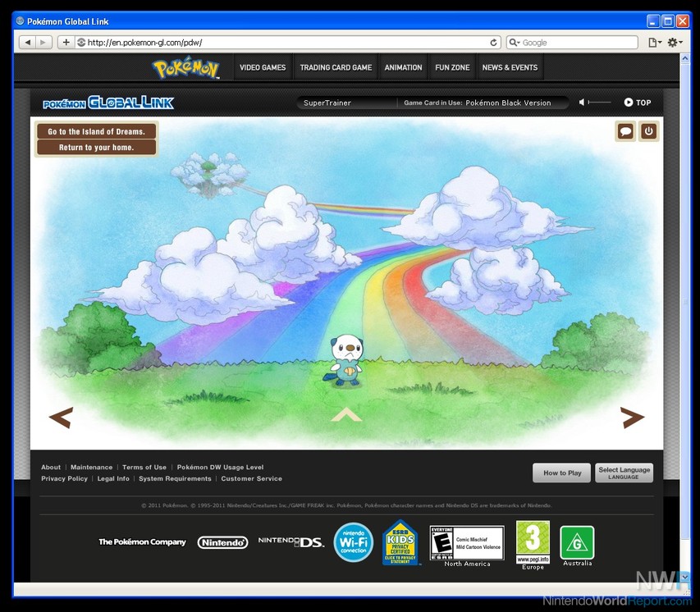Click the SuperTrainer username text
Image resolution: width=700 pixels, height=612 pixels.
tap(327, 103)
